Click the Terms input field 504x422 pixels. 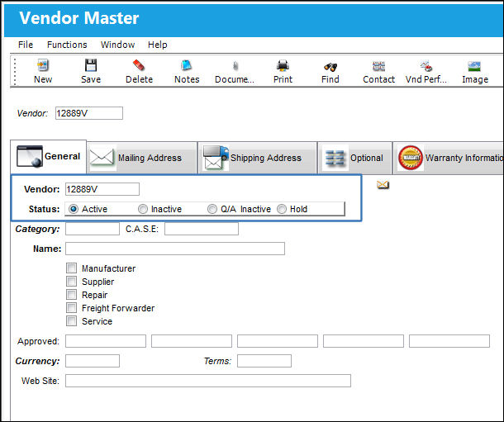[264, 361]
